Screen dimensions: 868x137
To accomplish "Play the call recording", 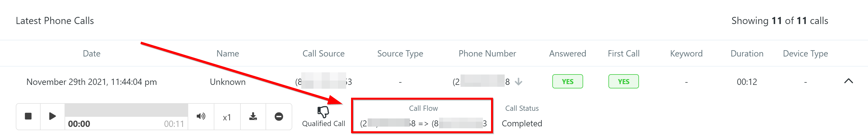I will 52,117.
